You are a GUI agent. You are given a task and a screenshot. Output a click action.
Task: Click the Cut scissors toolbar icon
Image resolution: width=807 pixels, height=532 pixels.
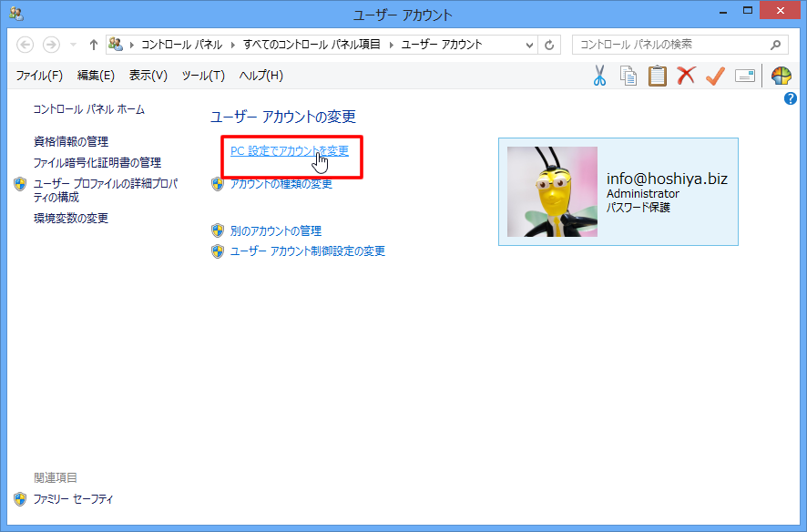click(x=599, y=76)
